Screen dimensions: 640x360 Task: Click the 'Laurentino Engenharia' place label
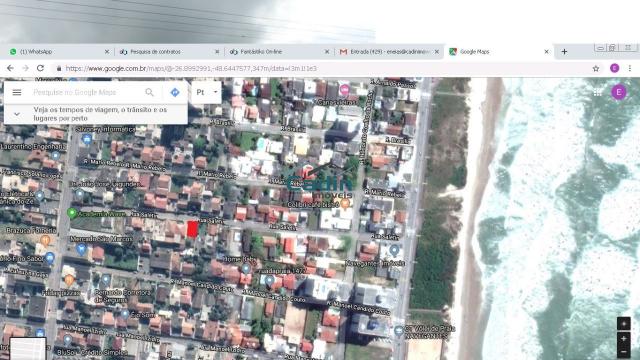tap(33, 147)
